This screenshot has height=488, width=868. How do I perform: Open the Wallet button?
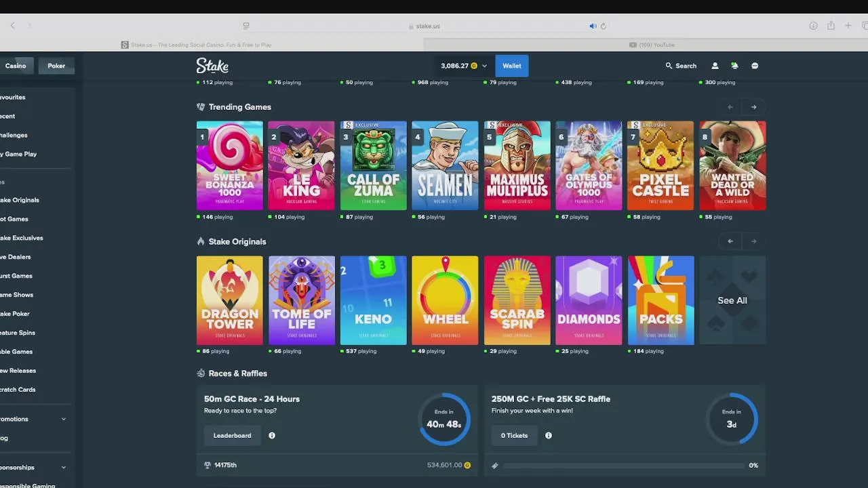tap(512, 66)
